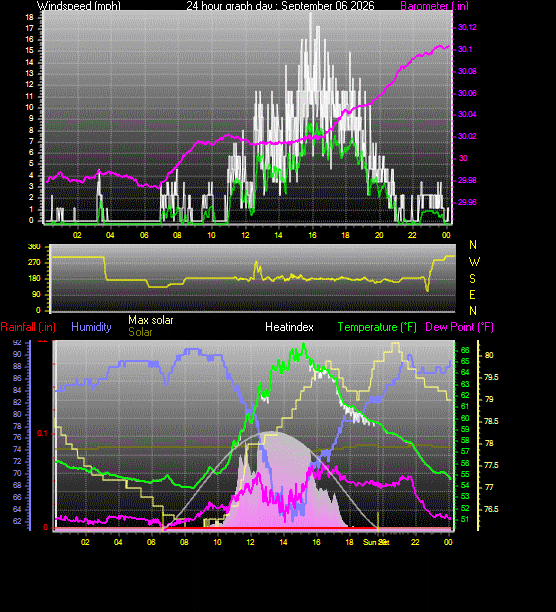Select the 'Rainfall (.in)' legend label
The height and width of the screenshot is (612, 556).
(28, 327)
